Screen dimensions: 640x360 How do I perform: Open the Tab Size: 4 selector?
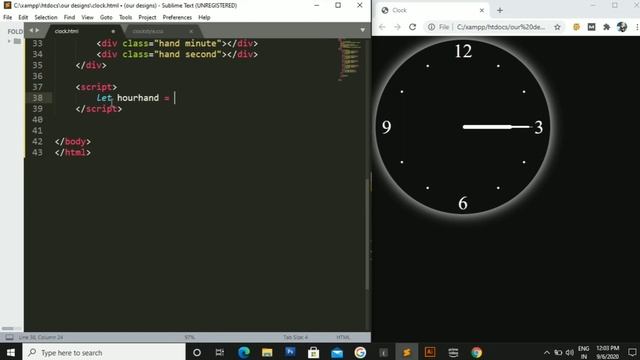pos(296,337)
